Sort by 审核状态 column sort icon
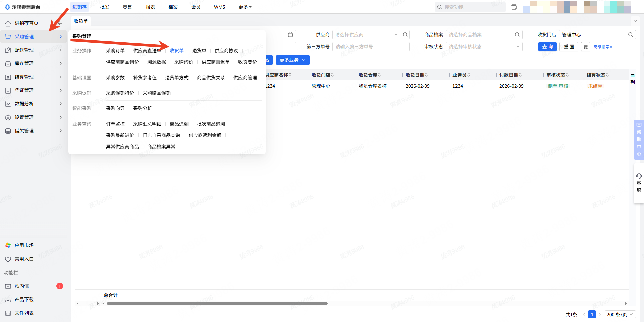 (567, 75)
